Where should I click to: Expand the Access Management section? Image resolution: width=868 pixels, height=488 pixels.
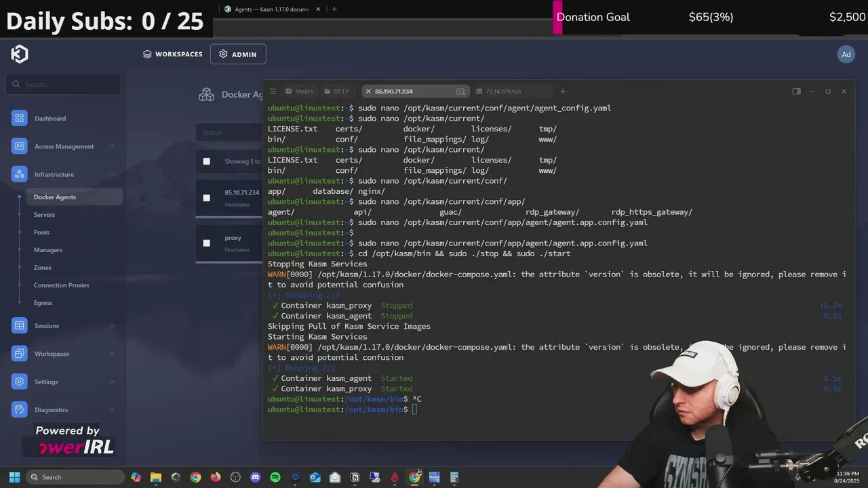click(112, 146)
